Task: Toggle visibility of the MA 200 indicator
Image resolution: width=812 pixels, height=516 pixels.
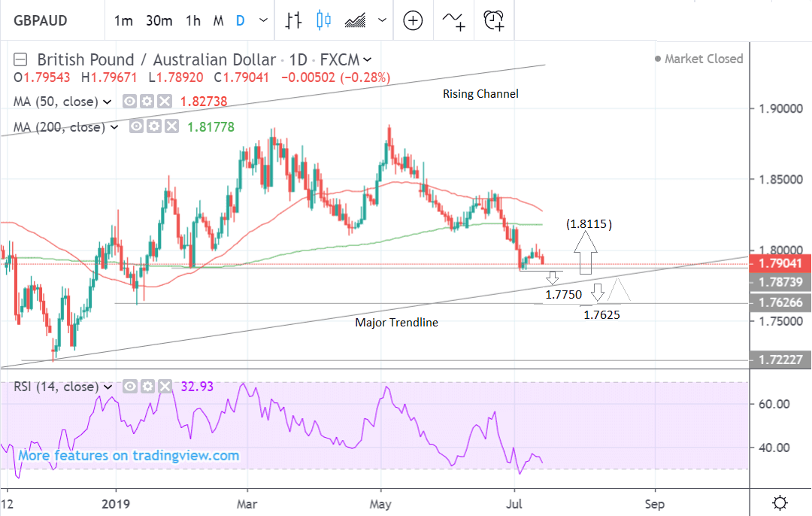Action: point(137,127)
